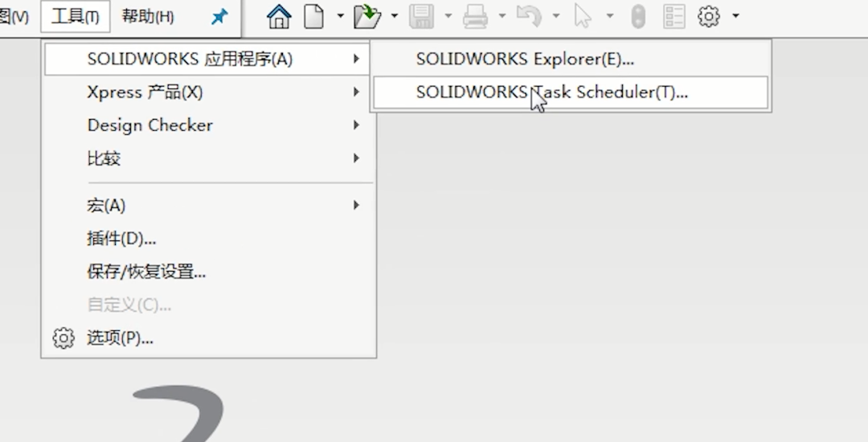The width and height of the screenshot is (868, 442).
Task: Expand the Select tool dropdown arrow
Action: click(x=609, y=16)
